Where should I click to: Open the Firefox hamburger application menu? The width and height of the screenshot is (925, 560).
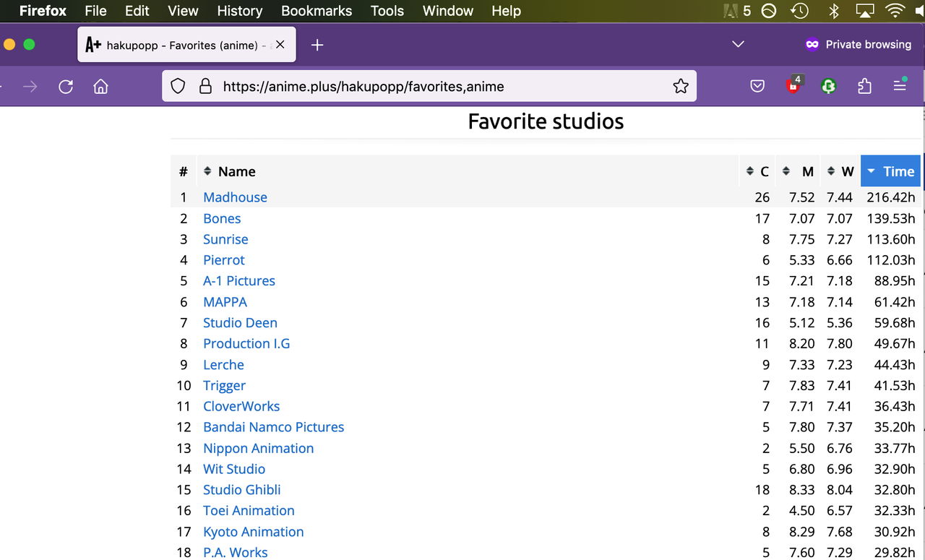click(900, 86)
